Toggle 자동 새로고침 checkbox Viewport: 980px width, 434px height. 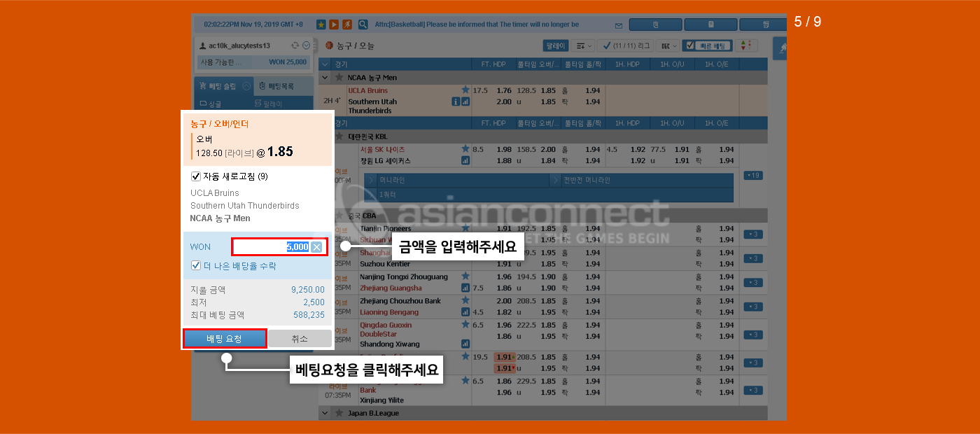(196, 176)
